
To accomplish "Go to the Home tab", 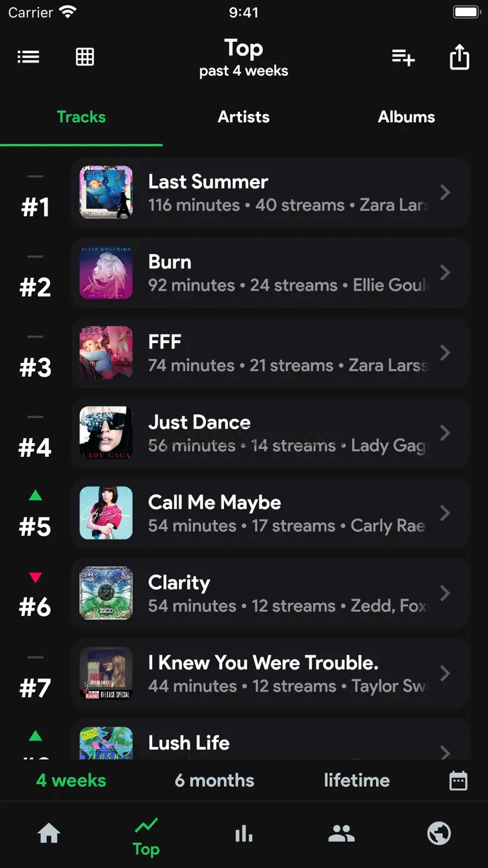I will point(49,834).
